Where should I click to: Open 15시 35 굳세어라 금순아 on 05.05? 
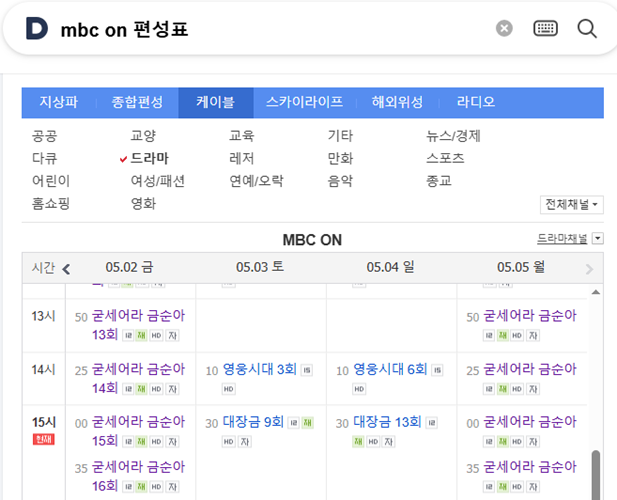(530, 467)
